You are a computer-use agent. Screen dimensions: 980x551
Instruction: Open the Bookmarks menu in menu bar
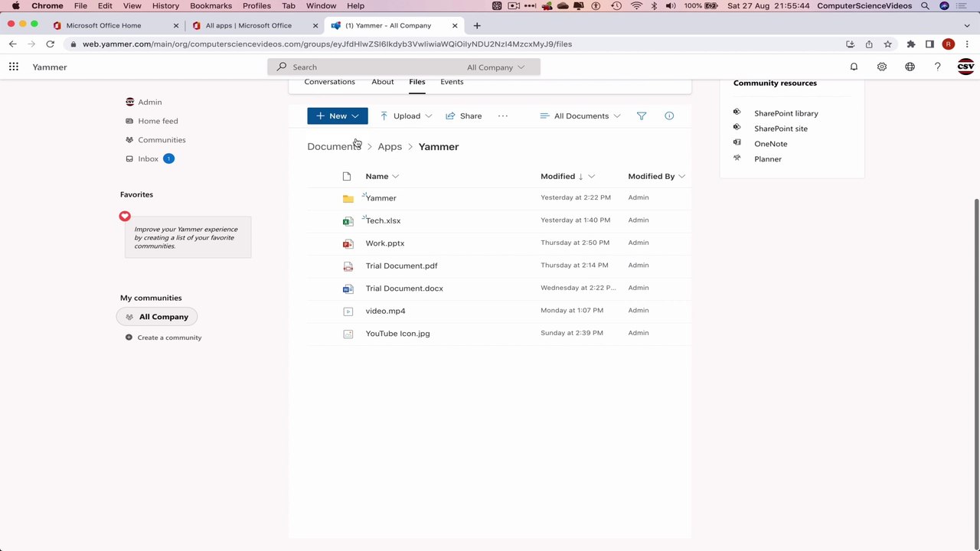point(211,6)
